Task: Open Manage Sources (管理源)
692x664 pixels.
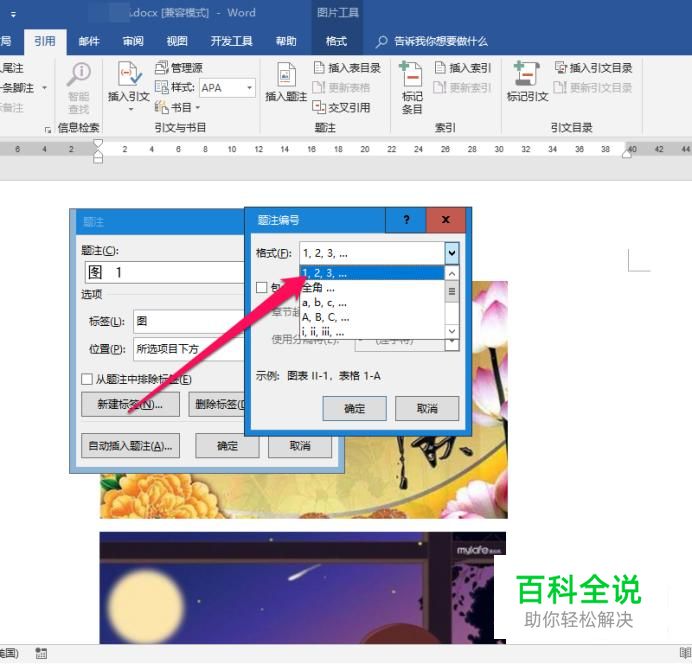Action: coord(179,68)
